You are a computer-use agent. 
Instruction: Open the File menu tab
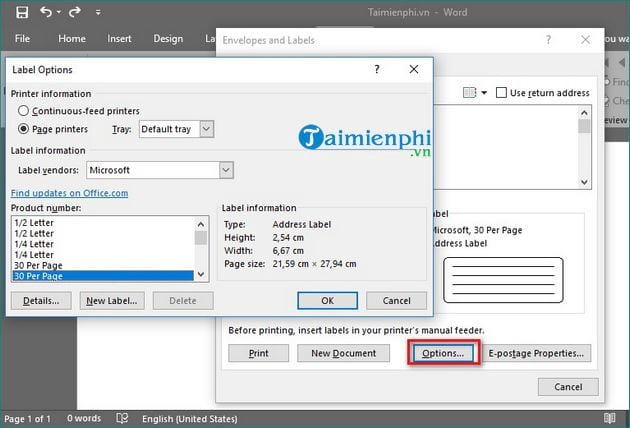pyautogui.click(x=22, y=39)
